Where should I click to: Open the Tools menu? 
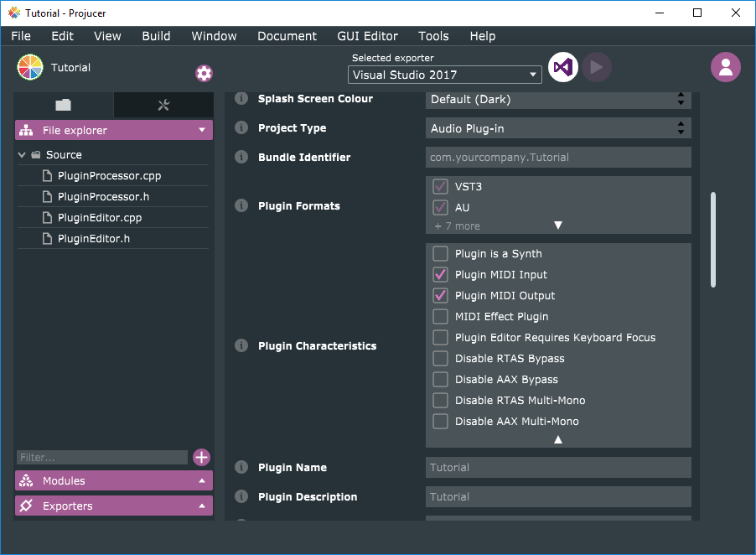tap(433, 36)
